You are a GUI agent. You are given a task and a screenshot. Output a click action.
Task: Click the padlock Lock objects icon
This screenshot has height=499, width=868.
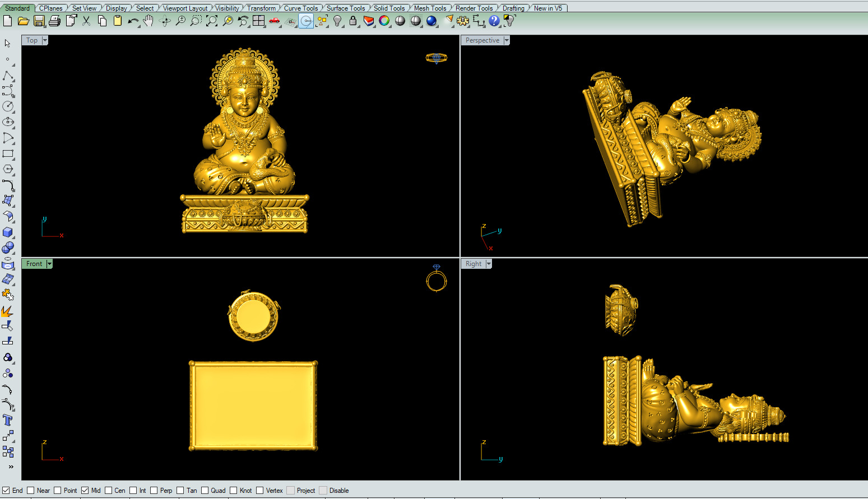tap(353, 21)
